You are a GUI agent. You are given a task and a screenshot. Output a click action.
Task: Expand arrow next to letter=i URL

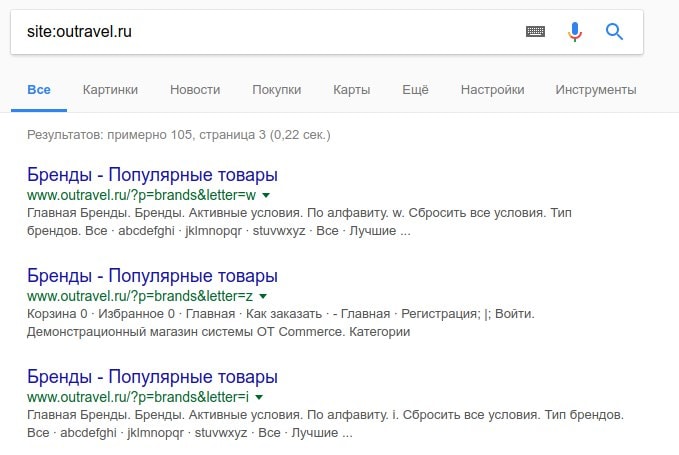259,398
